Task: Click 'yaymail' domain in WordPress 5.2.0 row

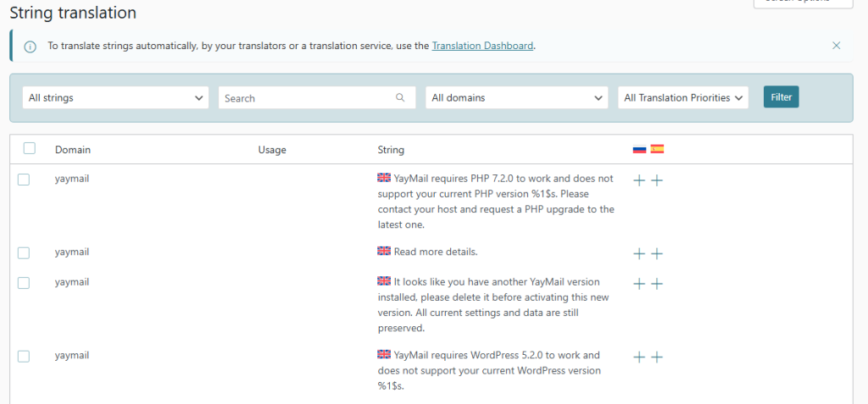Action: 72,355
